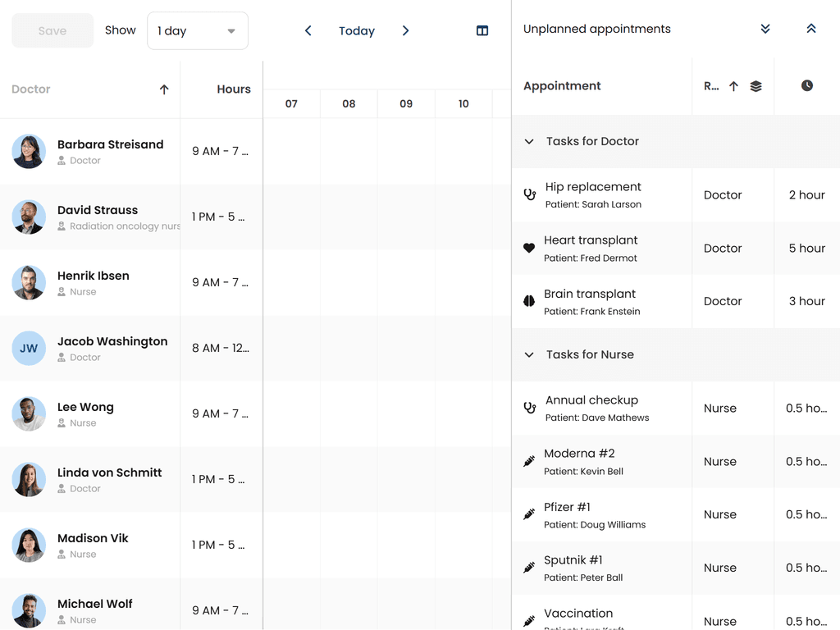Collapse the Tasks for Doctor group
840x630 pixels.
pos(529,142)
